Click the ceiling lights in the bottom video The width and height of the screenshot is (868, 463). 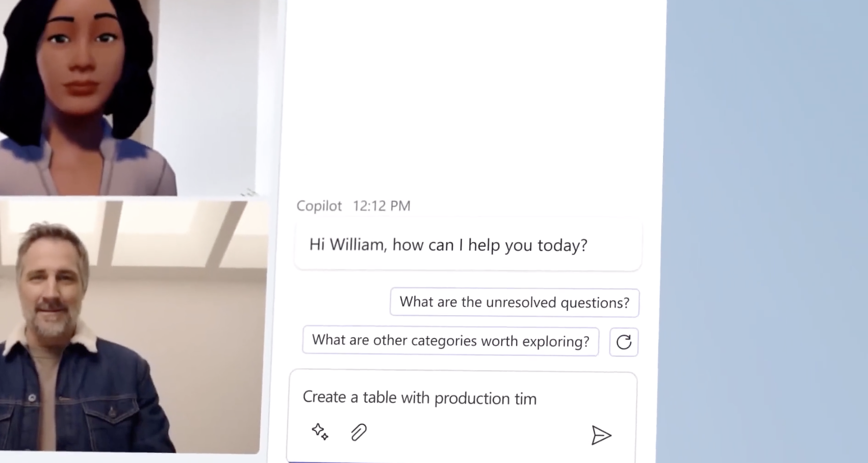(x=143, y=229)
